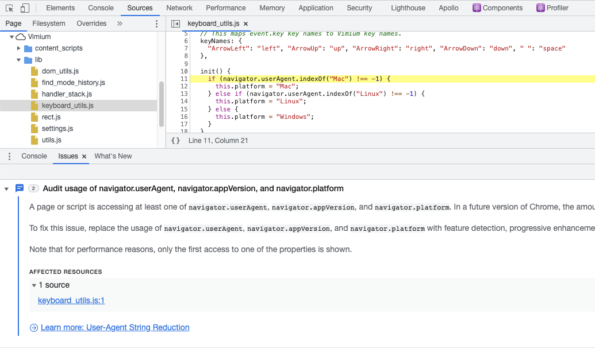
Task: Select the content_scripts folder icon
Action: point(28,49)
